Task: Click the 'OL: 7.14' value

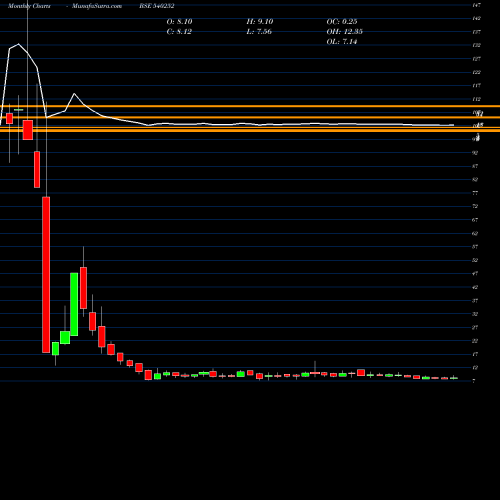Action: pos(342,42)
